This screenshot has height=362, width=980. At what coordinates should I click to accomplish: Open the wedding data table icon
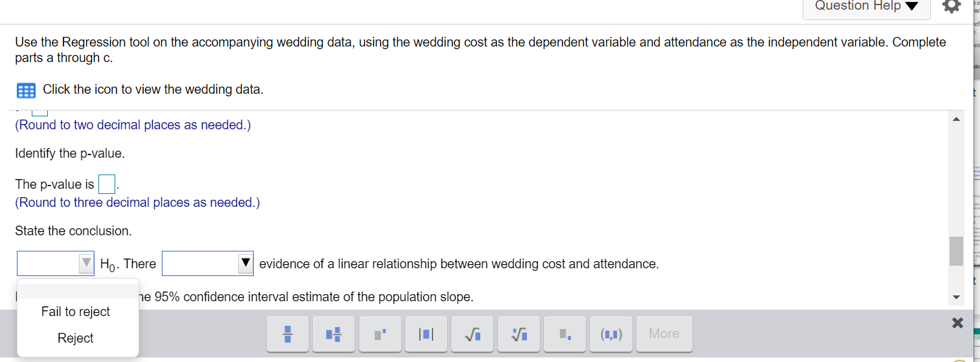click(26, 90)
